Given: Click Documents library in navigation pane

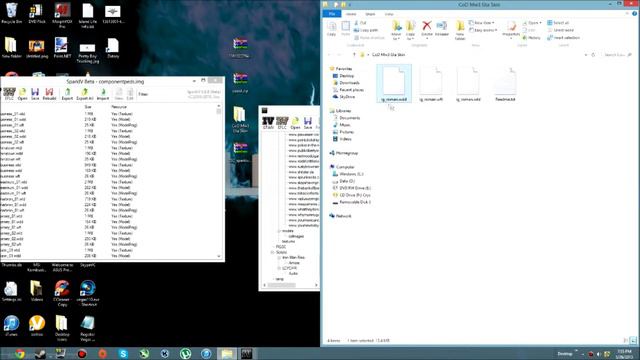Looking at the screenshot, I should click(x=347, y=118).
